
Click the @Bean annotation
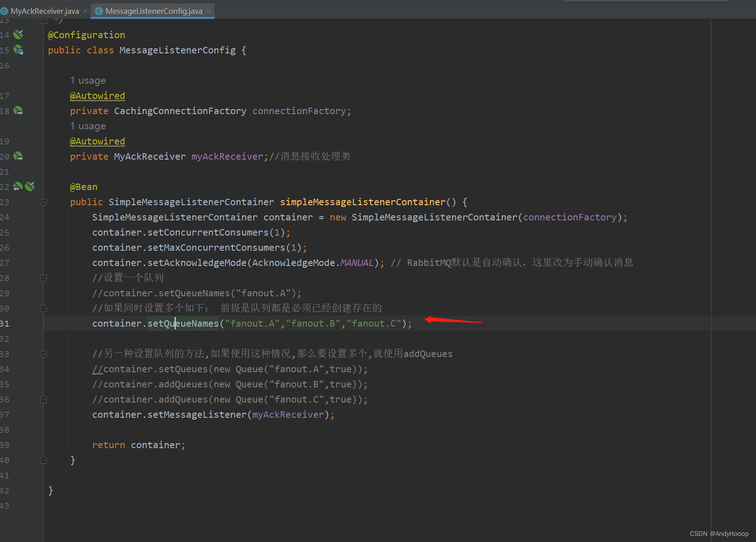pyautogui.click(x=84, y=187)
